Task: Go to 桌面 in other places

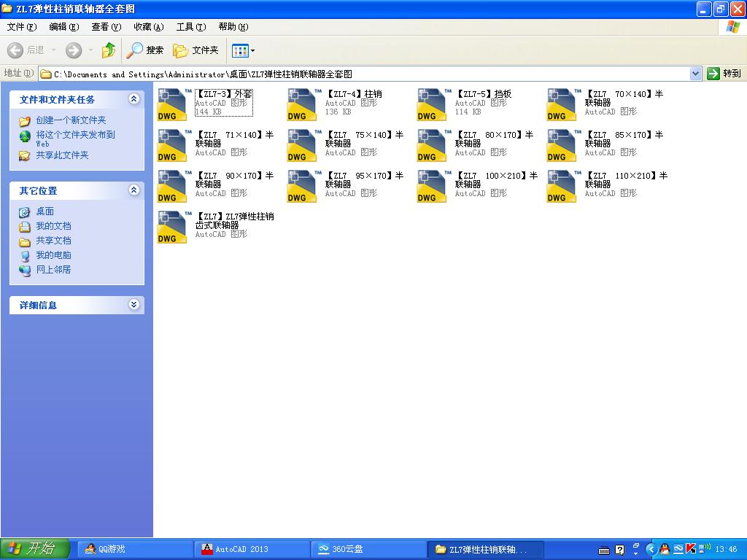Action: tap(44, 211)
